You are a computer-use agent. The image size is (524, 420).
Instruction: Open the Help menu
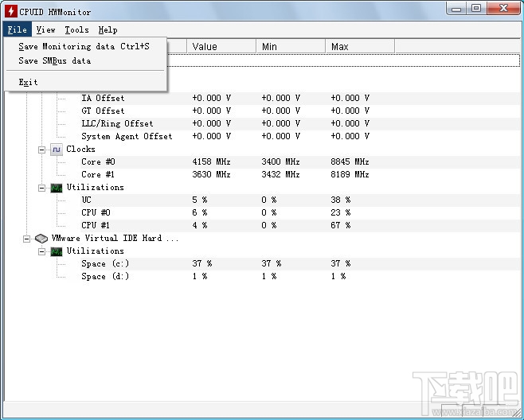[x=108, y=29]
